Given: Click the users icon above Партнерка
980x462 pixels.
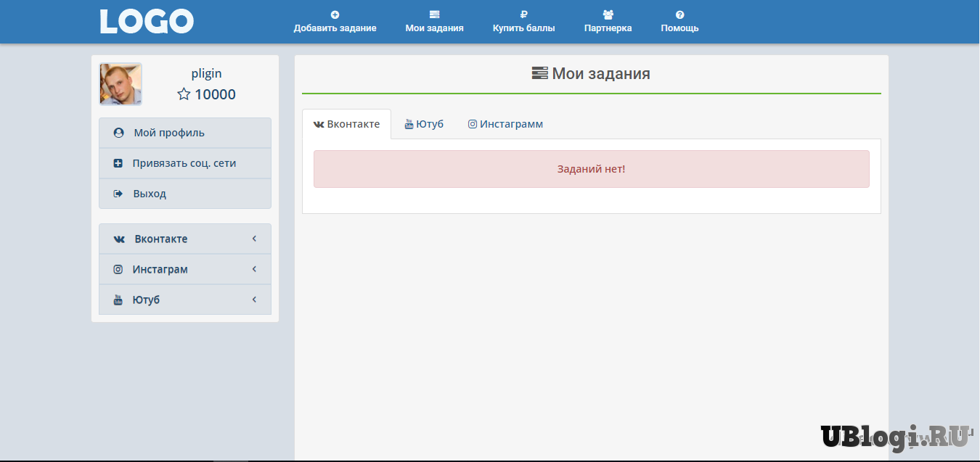Looking at the screenshot, I should tap(608, 15).
